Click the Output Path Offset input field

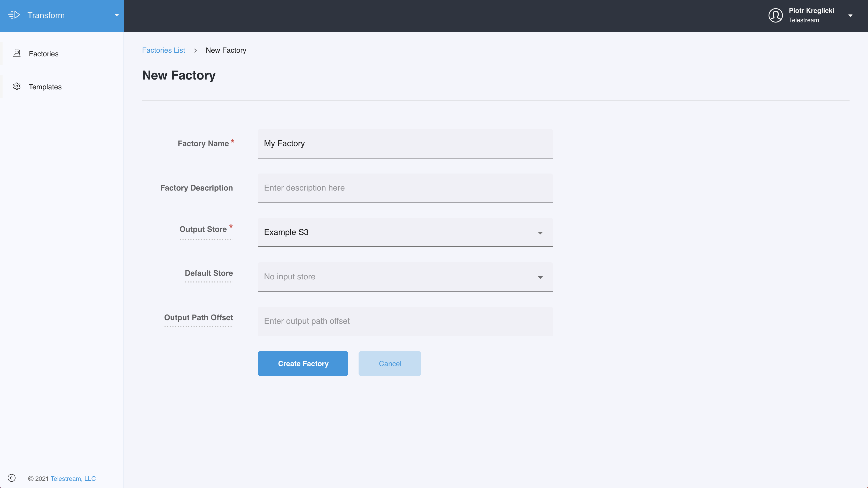tap(405, 321)
